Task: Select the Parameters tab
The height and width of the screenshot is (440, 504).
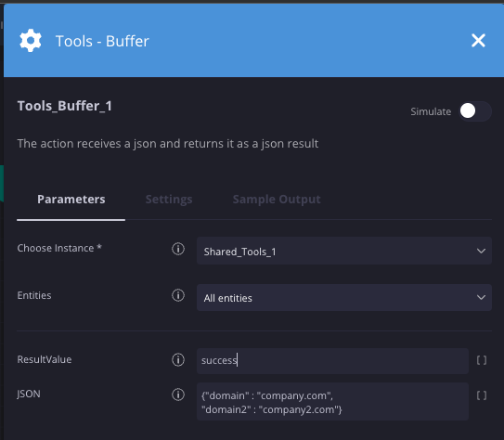Action: 71,200
